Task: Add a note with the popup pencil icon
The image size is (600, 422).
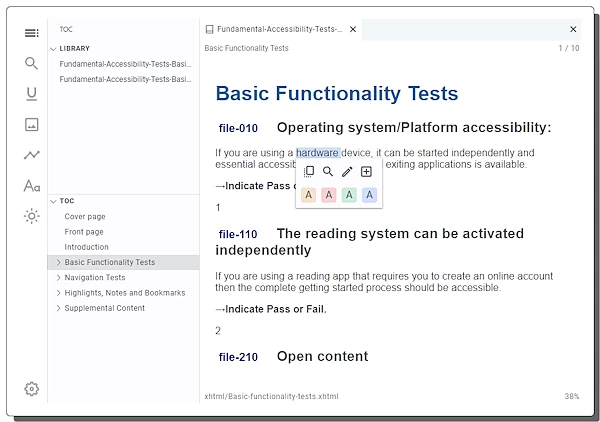Action: 347,172
